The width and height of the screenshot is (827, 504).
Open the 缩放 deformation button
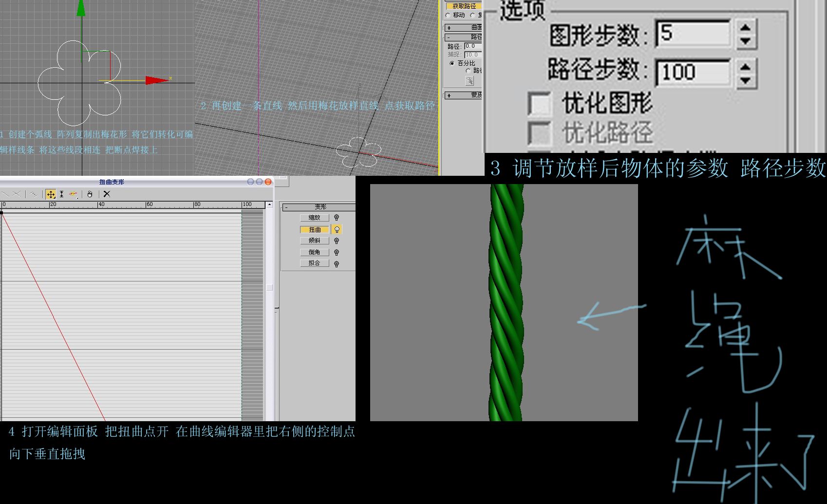point(315,218)
